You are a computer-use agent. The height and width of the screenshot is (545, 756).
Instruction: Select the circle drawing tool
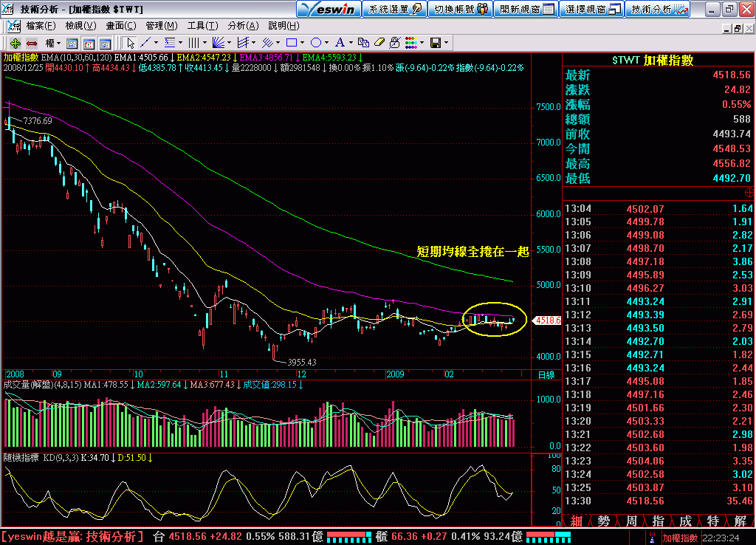tap(316, 43)
